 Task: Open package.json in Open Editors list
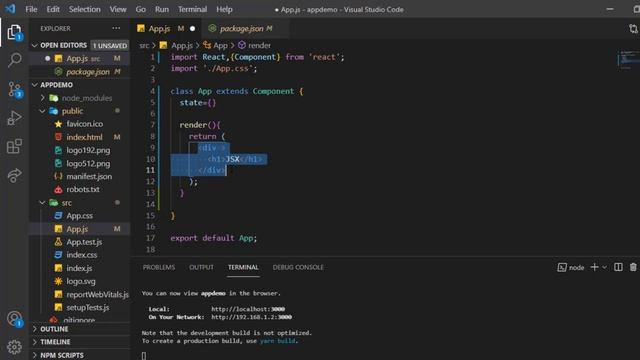(80, 72)
